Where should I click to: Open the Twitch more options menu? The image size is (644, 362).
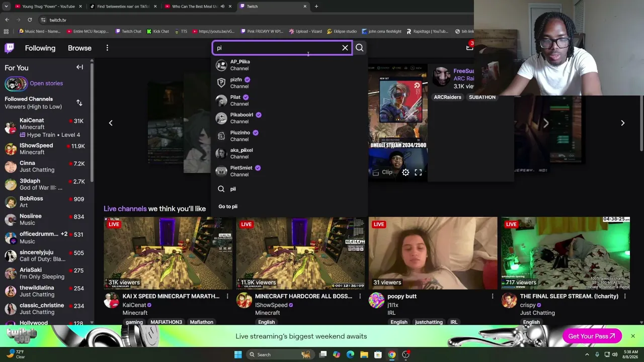(107, 48)
